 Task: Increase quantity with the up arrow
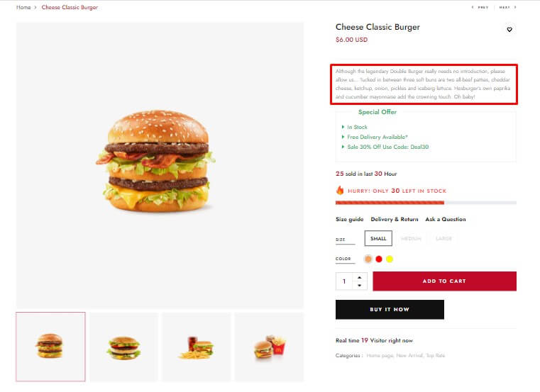(360, 277)
